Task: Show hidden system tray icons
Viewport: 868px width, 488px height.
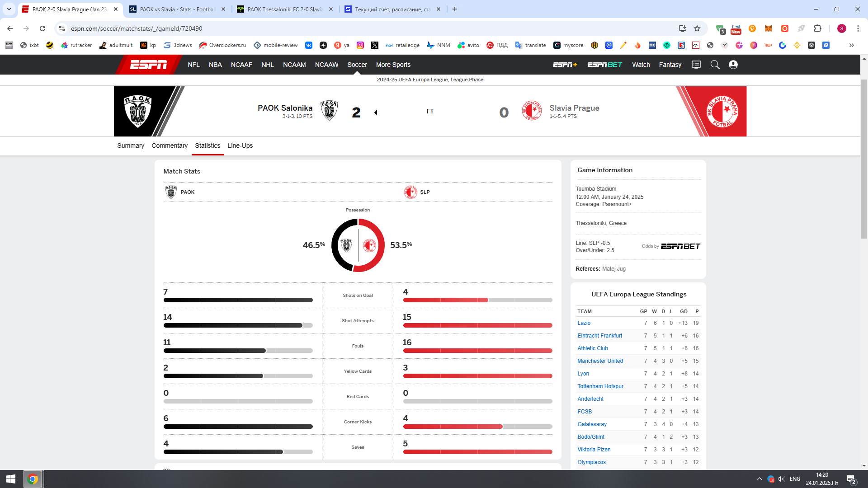Action: tap(759, 479)
